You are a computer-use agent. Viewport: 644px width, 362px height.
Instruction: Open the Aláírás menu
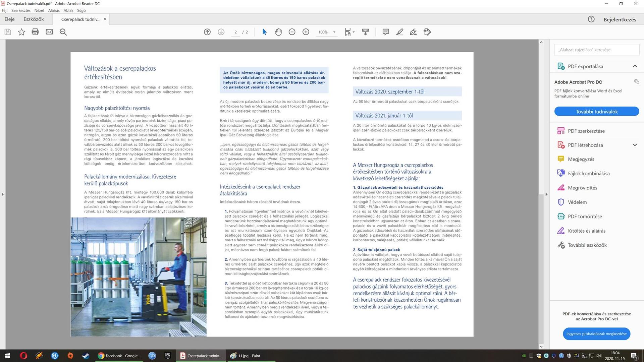click(x=54, y=10)
